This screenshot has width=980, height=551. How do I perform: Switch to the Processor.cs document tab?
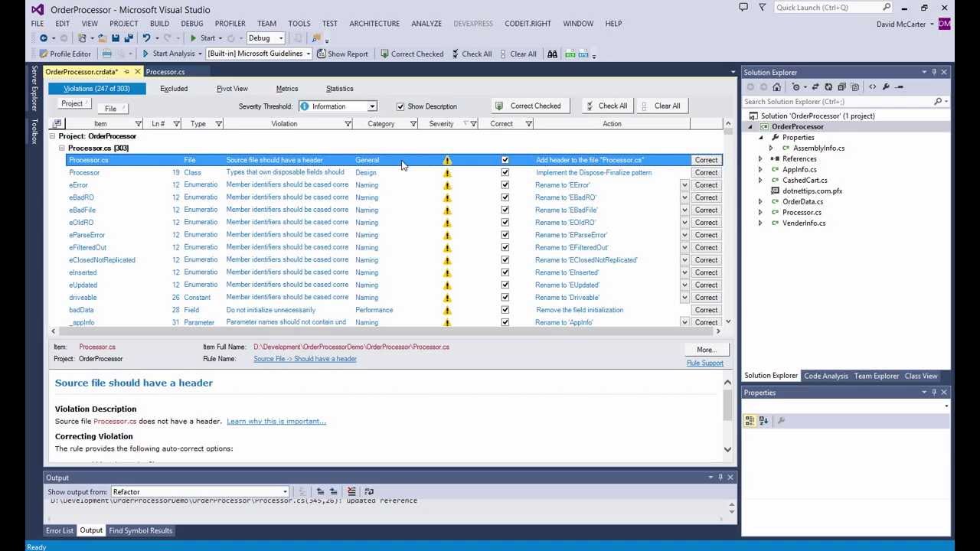(x=165, y=72)
